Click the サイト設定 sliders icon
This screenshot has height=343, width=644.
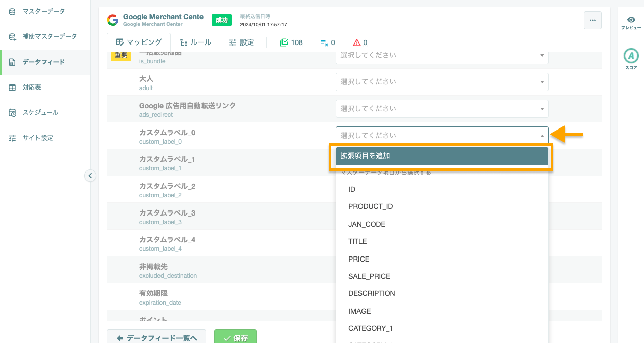tap(12, 138)
